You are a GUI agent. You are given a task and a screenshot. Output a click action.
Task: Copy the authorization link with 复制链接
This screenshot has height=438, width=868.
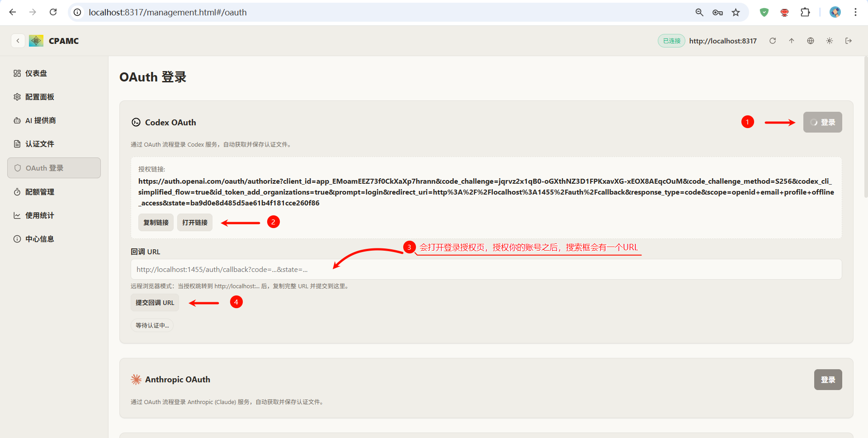point(156,223)
